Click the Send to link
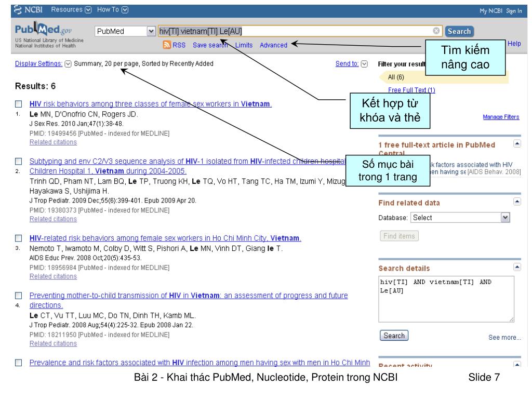Screen dimensions: 532x399 click(x=347, y=63)
